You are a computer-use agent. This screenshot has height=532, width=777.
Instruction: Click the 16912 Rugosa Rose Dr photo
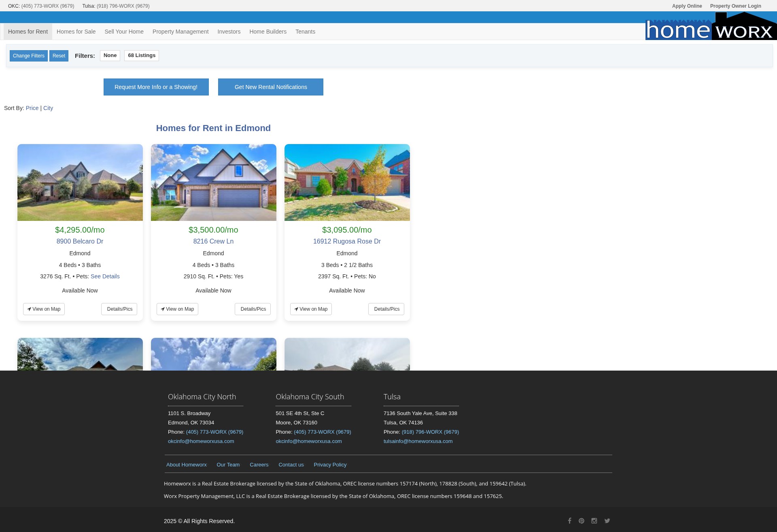347,182
